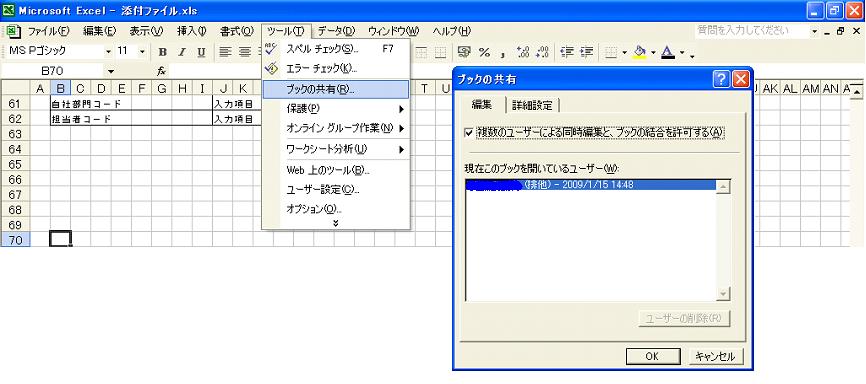Apply cell borders icon

[x=611, y=52]
